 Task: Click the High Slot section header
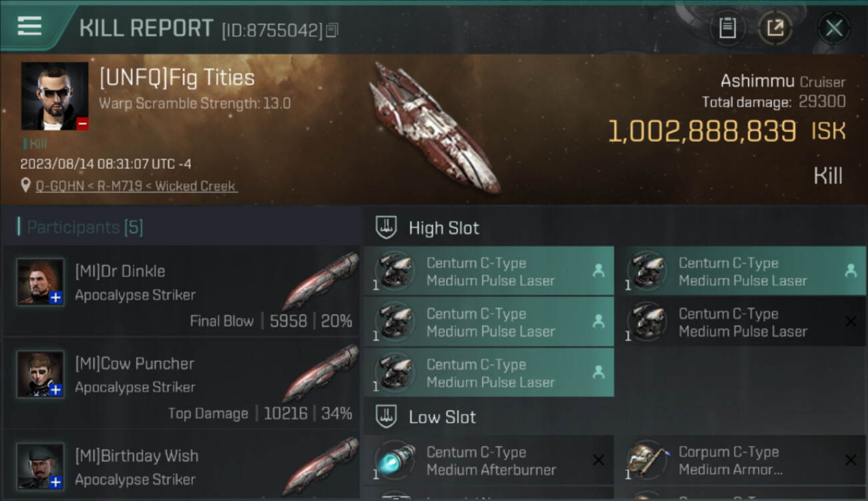click(443, 228)
